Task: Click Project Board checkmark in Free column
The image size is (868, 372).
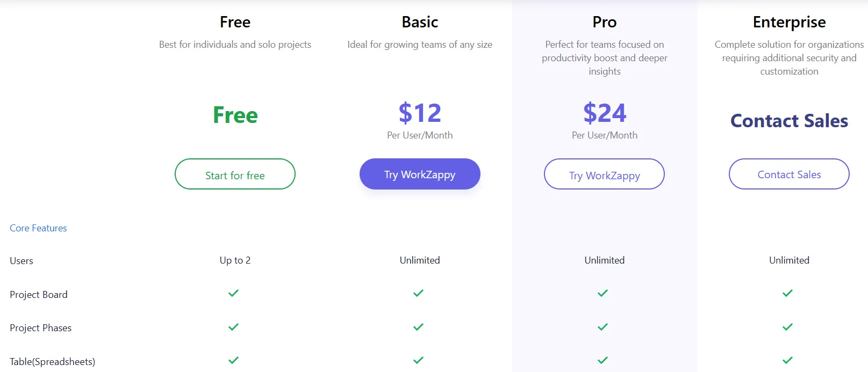Action: 233,293
